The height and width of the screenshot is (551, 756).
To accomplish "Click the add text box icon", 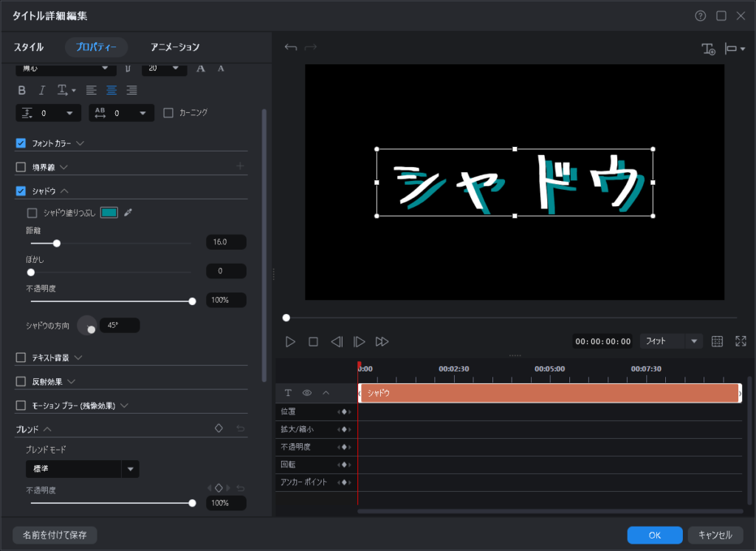I will pyautogui.click(x=708, y=49).
